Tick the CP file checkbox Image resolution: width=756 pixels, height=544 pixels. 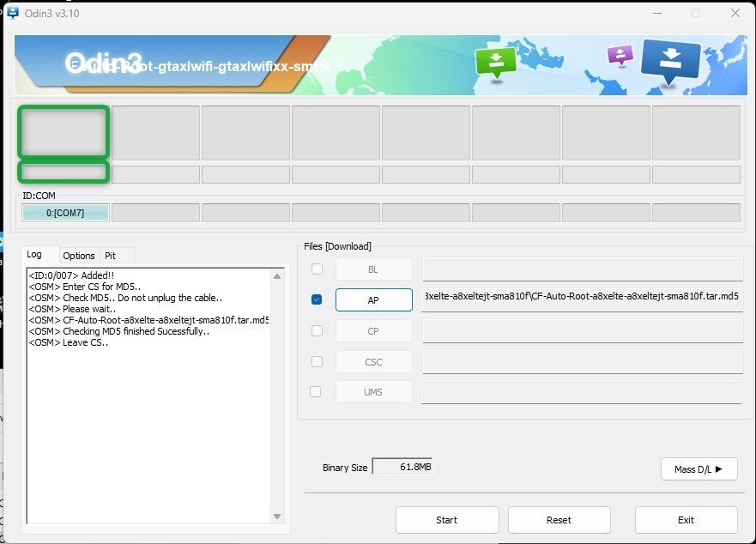[318, 330]
